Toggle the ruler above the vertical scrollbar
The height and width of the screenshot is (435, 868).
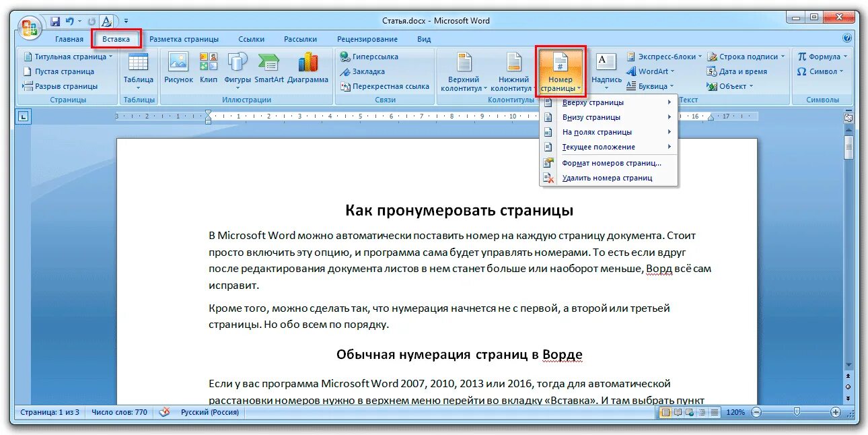tap(849, 117)
